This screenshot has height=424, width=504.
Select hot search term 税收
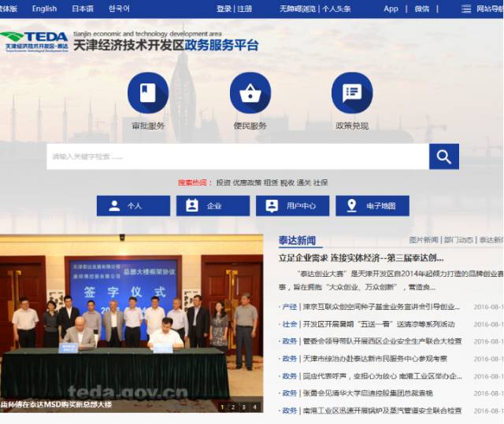[287, 183]
